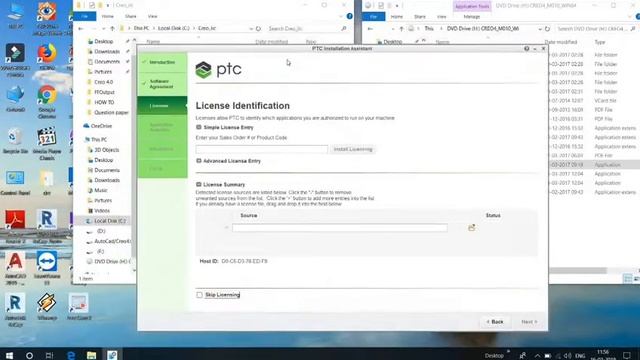Viewport: 640px width, 360px height.
Task: Click the Back button in installer
Action: 495,322
